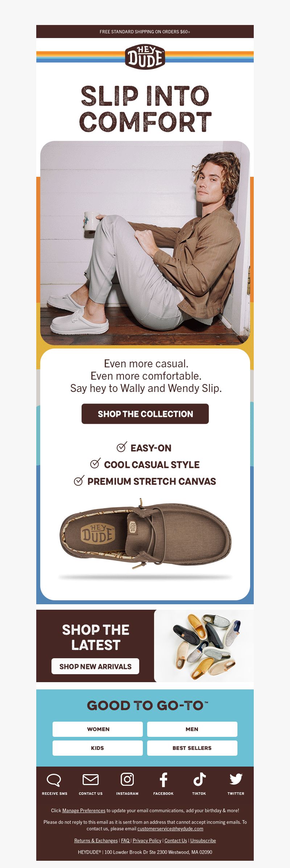Click the Unsubscribe link
The image size is (290, 868).
pyautogui.click(x=203, y=840)
